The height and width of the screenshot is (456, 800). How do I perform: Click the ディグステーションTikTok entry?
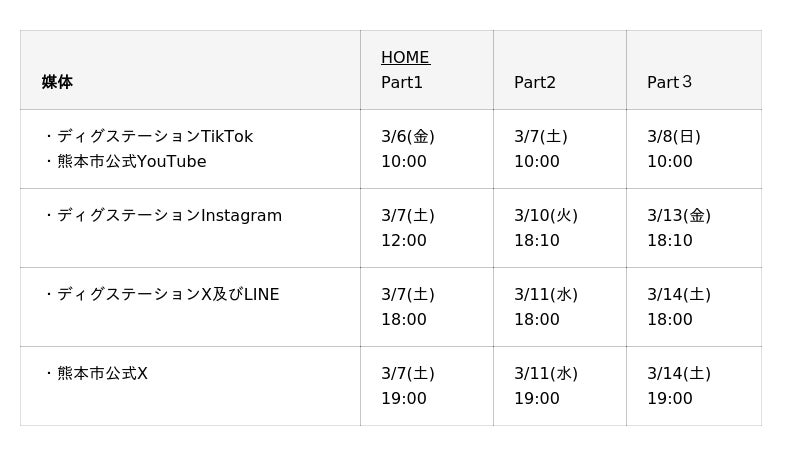click(x=155, y=137)
